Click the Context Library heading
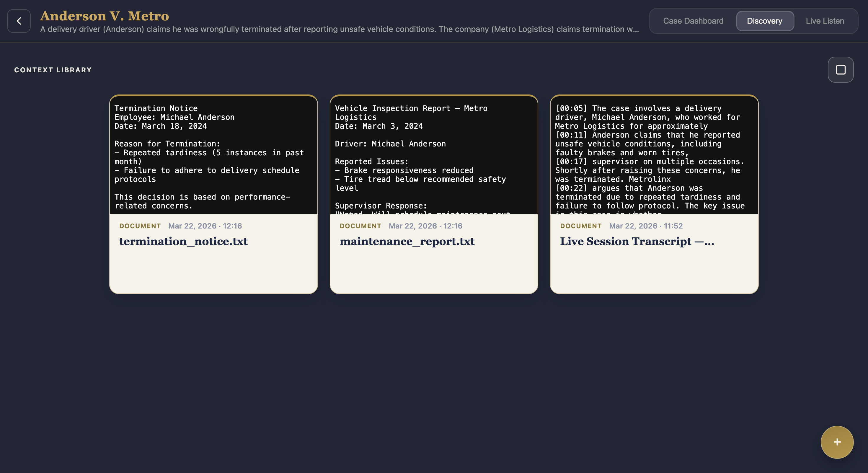Viewport: 868px width, 473px height. pos(53,70)
